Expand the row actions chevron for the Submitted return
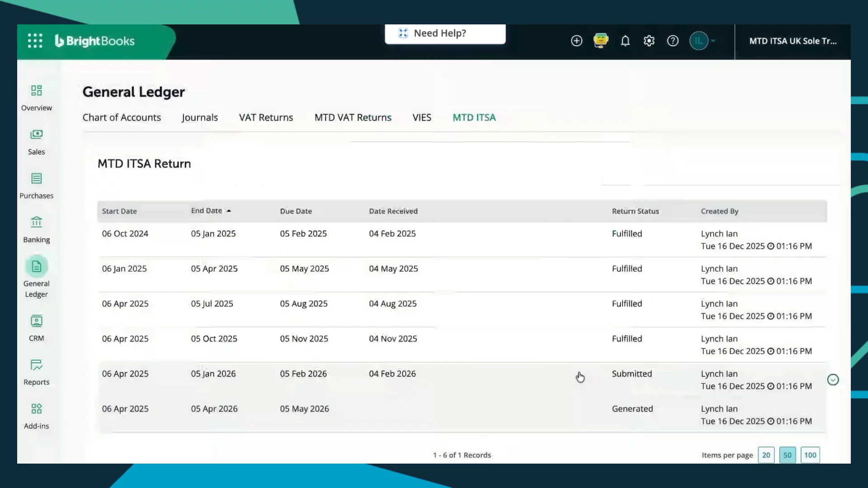This screenshot has height=488, width=868. (833, 380)
